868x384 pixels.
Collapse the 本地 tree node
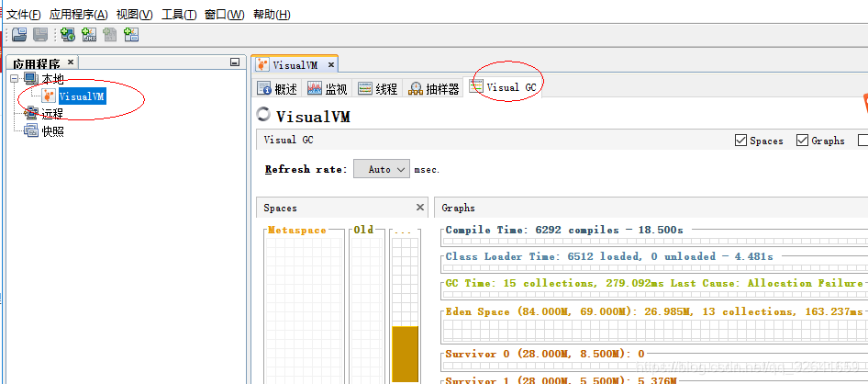tap(15, 79)
